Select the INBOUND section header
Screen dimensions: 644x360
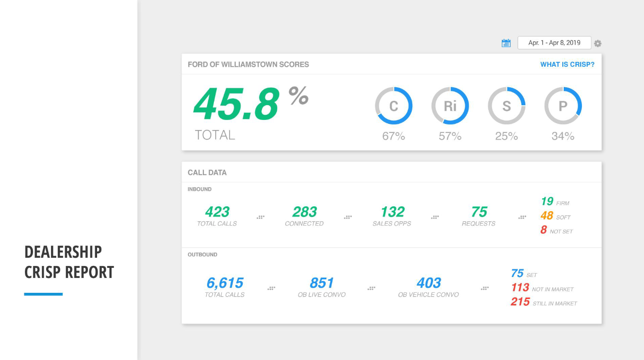pos(198,189)
